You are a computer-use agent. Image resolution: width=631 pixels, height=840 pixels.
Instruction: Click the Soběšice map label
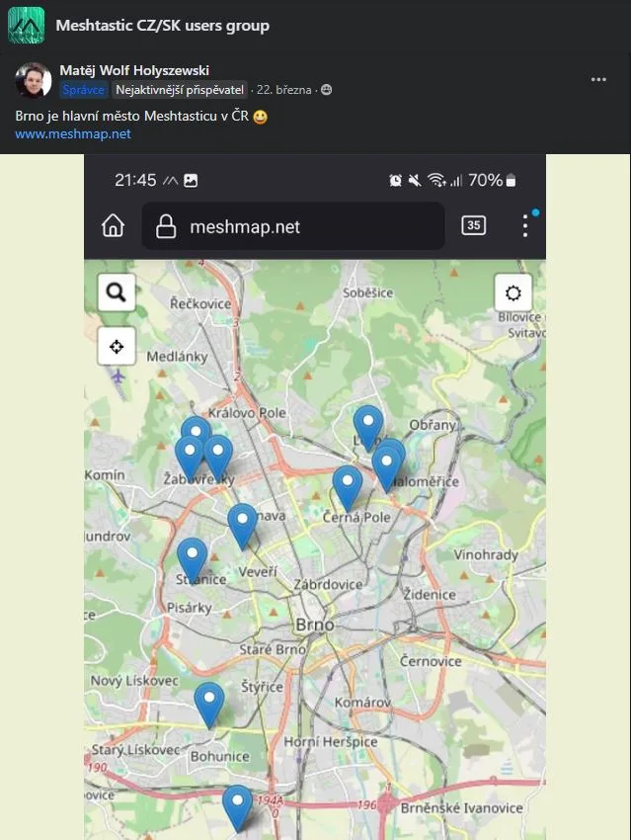coord(367,293)
